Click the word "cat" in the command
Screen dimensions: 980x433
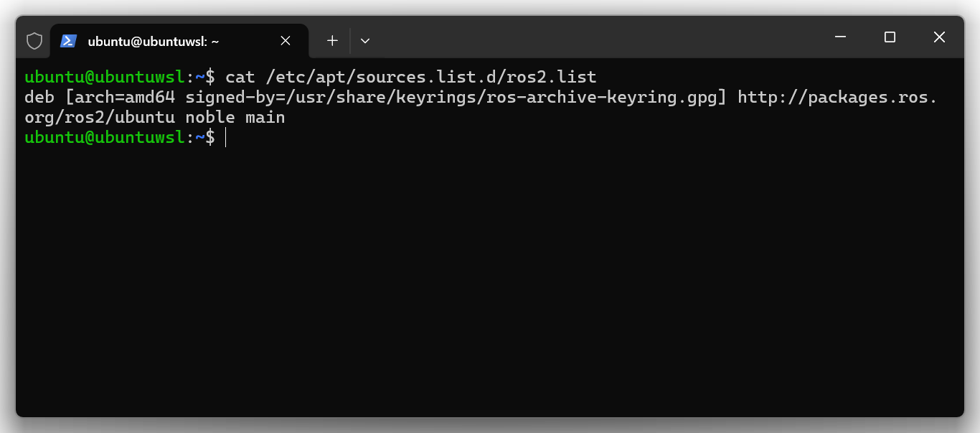point(240,77)
